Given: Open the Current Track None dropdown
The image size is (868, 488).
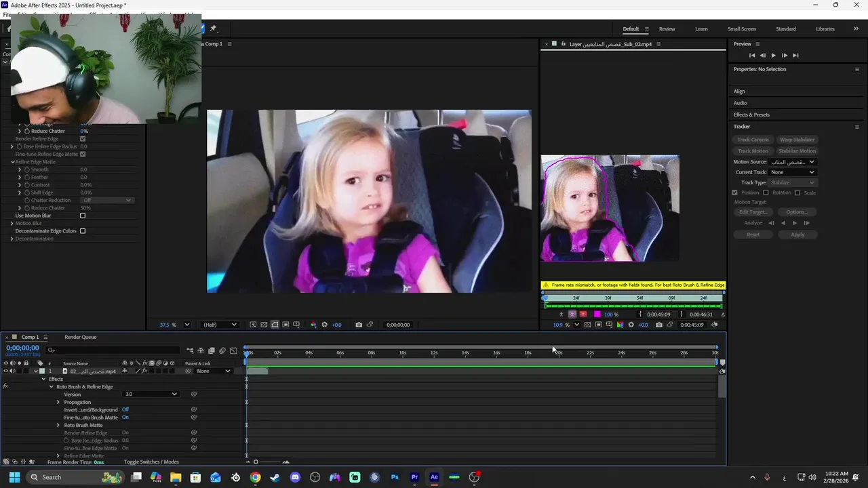Looking at the screenshot, I should pos(792,172).
